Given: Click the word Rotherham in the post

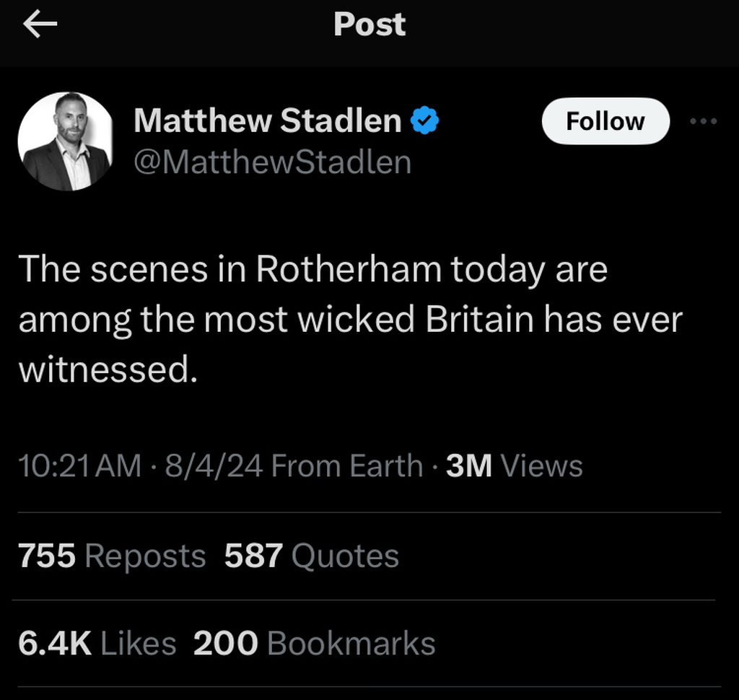Looking at the screenshot, I should tap(349, 271).
